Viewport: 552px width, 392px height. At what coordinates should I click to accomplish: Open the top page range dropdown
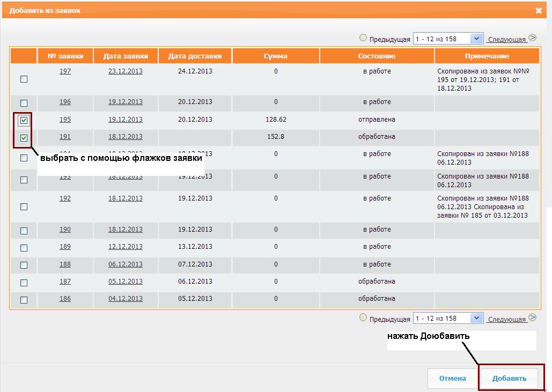click(x=476, y=39)
